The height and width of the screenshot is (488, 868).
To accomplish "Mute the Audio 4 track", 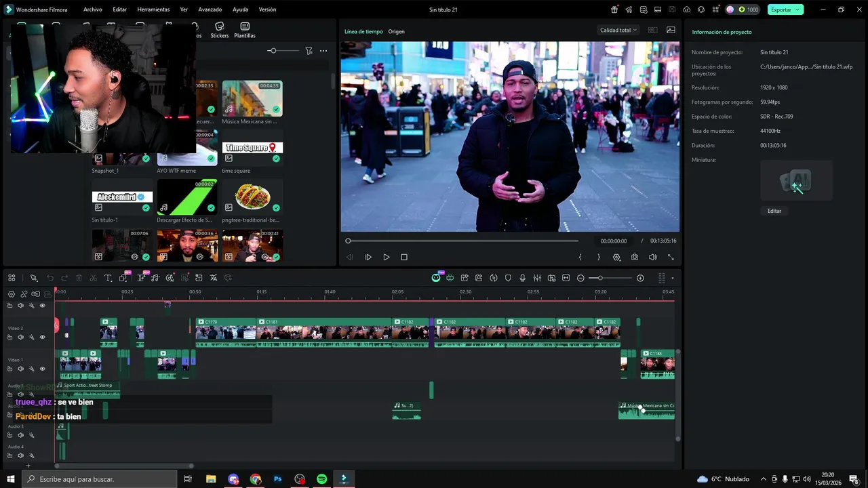I will click(20, 455).
